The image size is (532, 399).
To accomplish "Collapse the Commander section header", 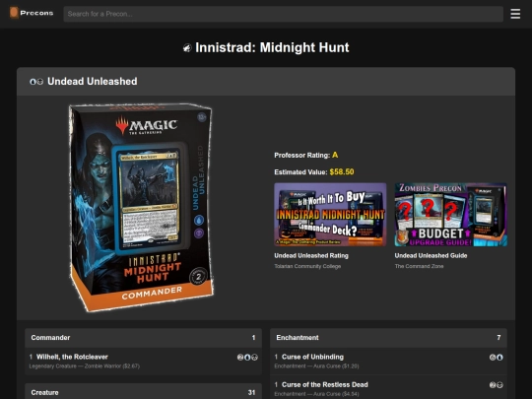I will 143,338.
